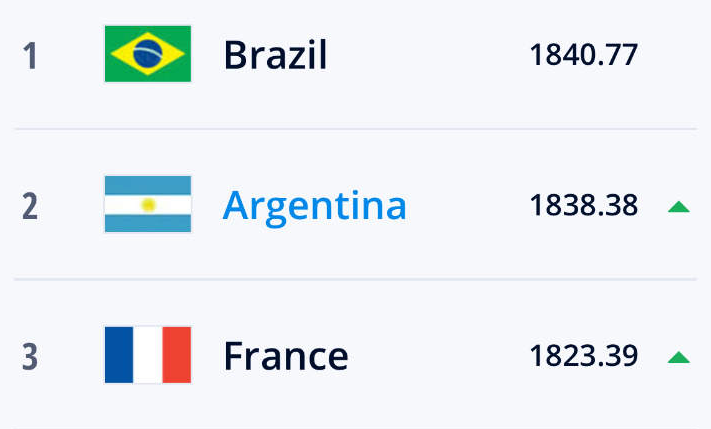This screenshot has height=429, width=711.
Task: Click the yellow diamond on Brazil flag
Action: (x=148, y=54)
